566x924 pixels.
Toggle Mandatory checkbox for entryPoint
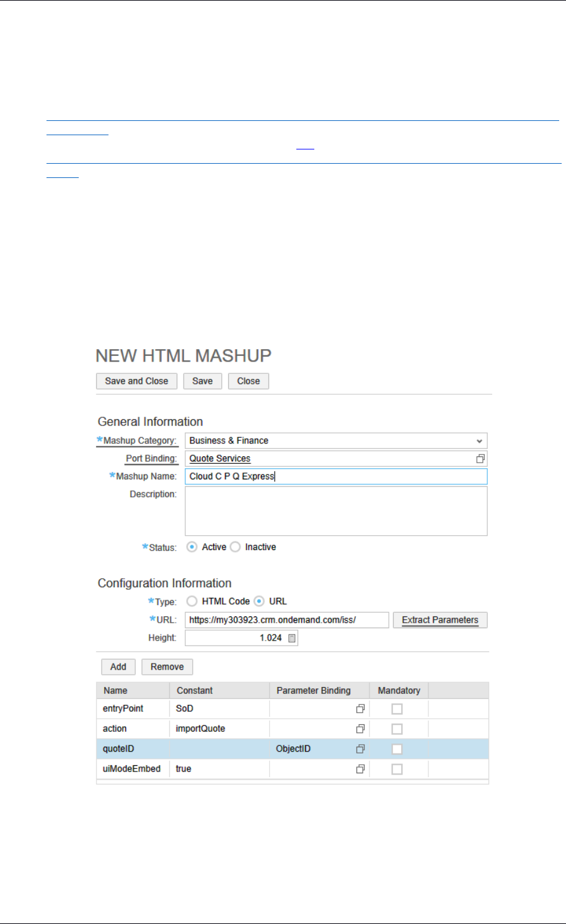tap(397, 709)
